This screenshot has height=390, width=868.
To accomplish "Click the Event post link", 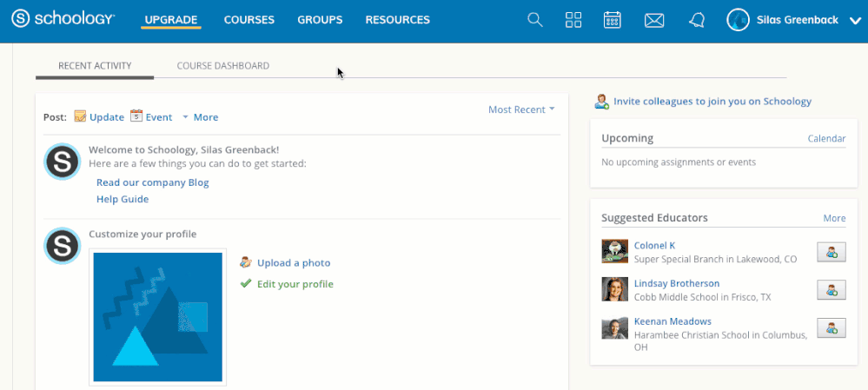I will tap(159, 117).
